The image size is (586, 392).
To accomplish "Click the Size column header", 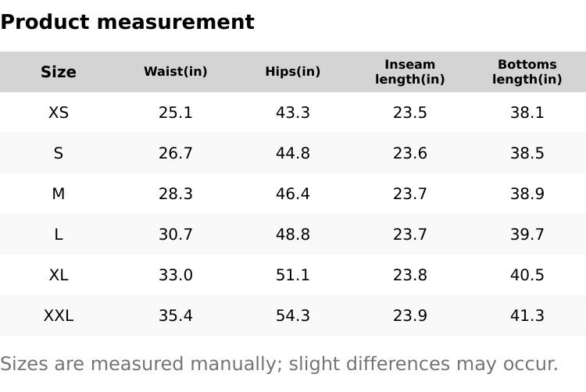I will point(59,72).
